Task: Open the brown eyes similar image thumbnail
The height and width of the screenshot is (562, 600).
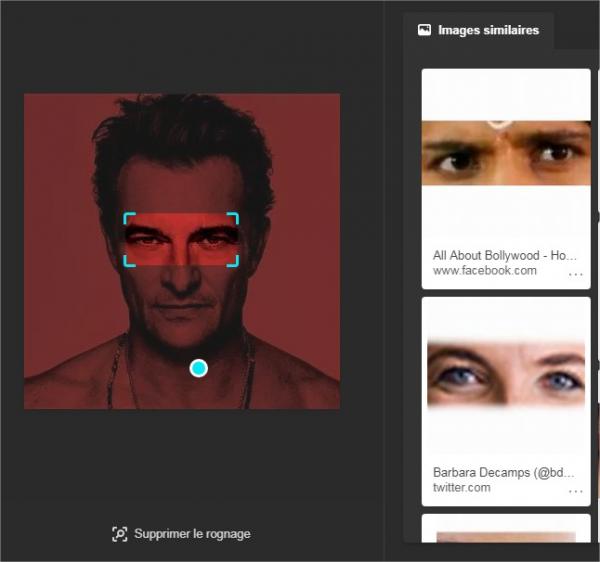Action: click(505, 152)
